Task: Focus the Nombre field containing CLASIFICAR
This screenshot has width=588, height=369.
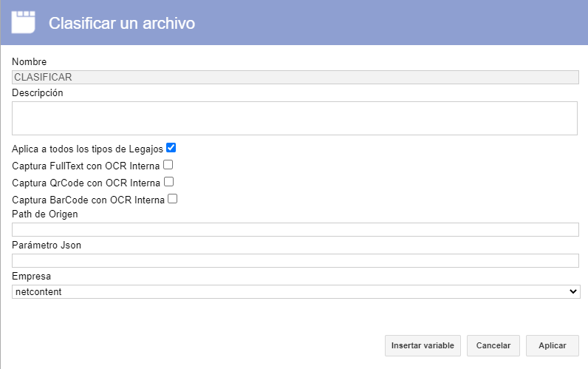Action: (x=295, y=77)
